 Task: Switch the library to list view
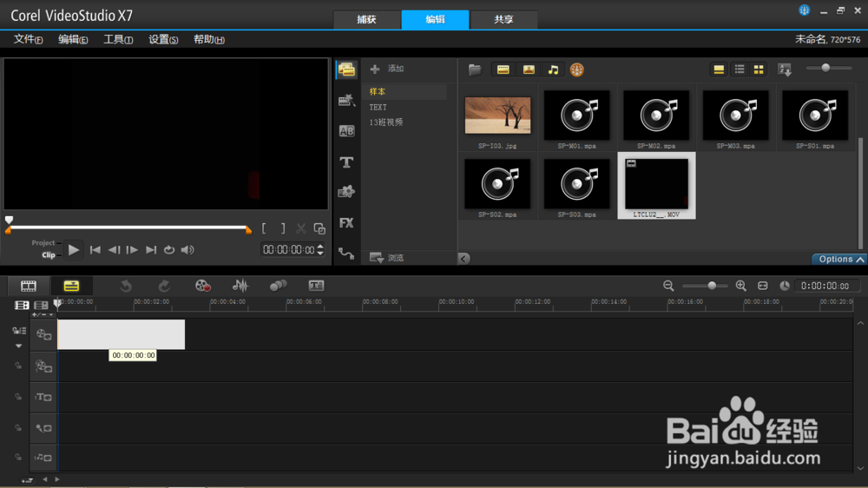tap(740, 69)
